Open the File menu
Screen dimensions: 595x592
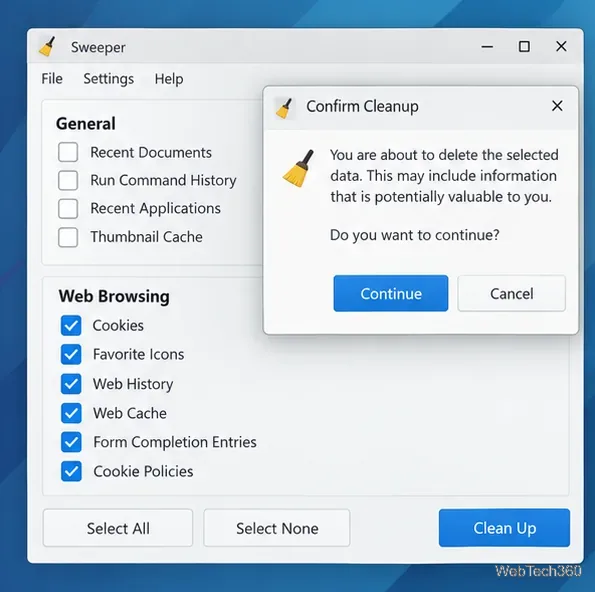coord(52,79)
